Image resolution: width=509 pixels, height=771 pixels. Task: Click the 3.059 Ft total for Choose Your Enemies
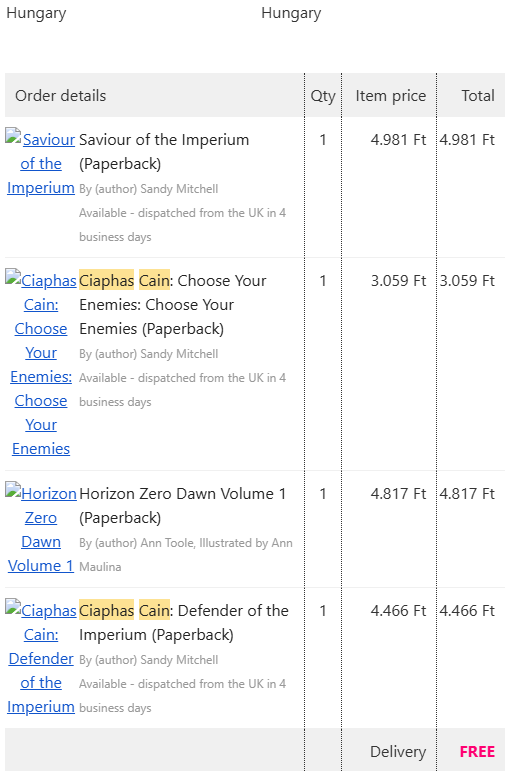coord(467,280)
